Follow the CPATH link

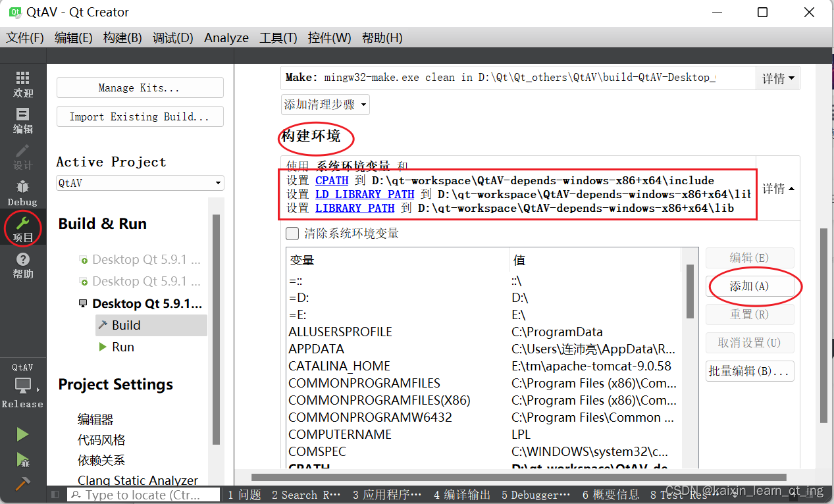pyautogui.click(x=332, y=180)
